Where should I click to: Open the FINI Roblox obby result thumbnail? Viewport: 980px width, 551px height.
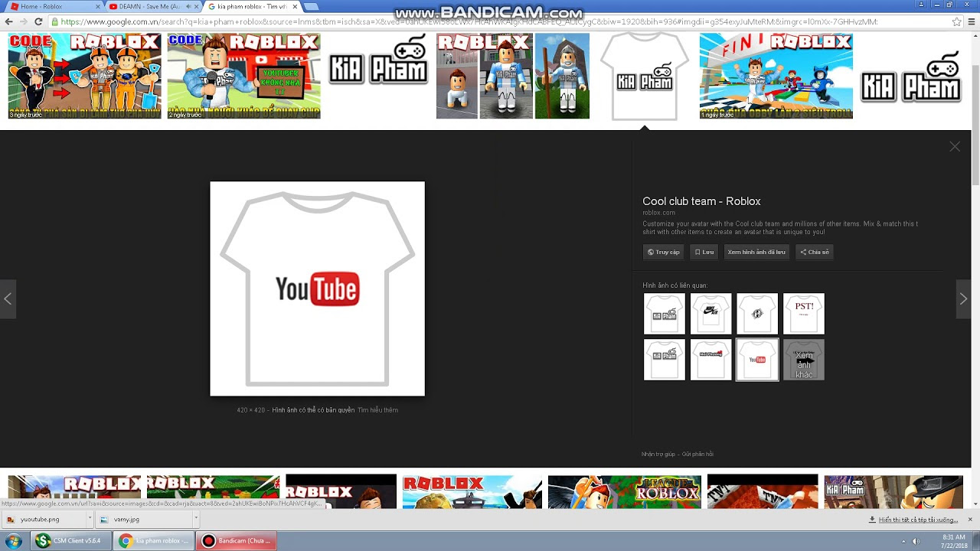pos(776,76)
